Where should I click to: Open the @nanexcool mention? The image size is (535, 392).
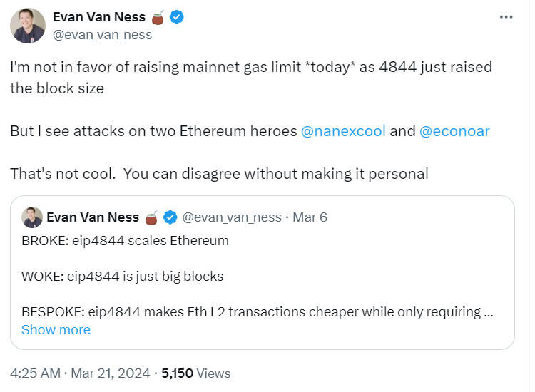coord(343,131)
